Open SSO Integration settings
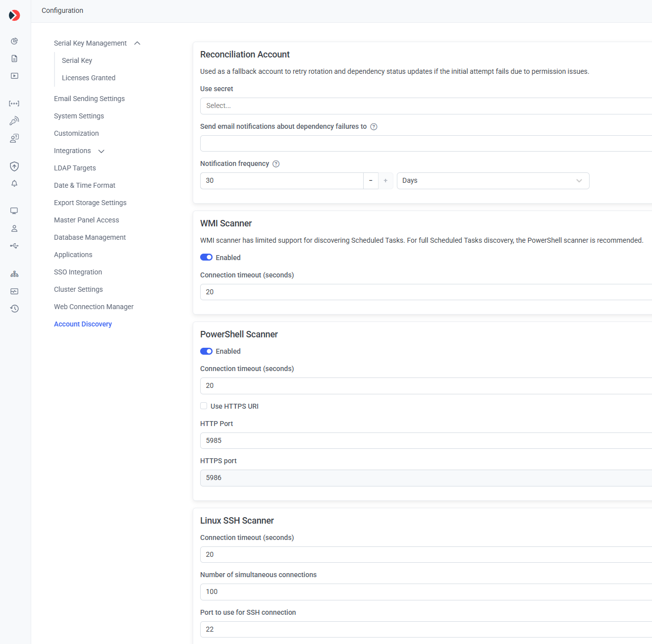This screenshot has height=644, width=652. point(78,272)
